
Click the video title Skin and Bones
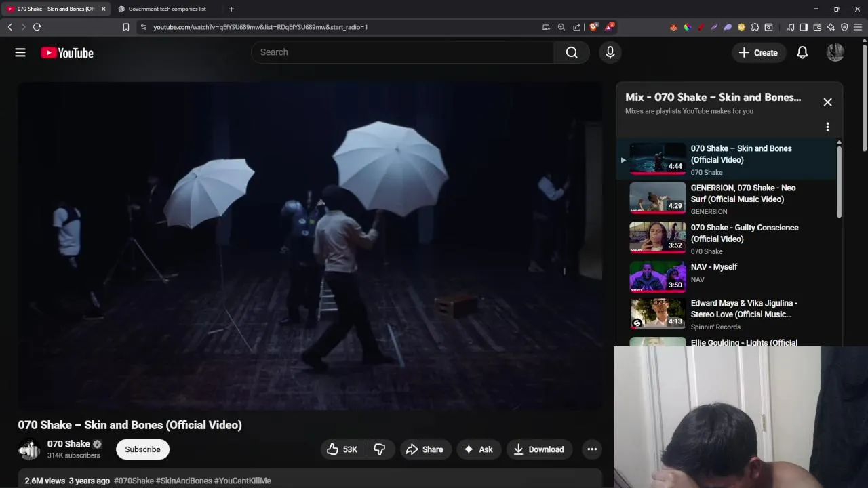pos(130,425)
